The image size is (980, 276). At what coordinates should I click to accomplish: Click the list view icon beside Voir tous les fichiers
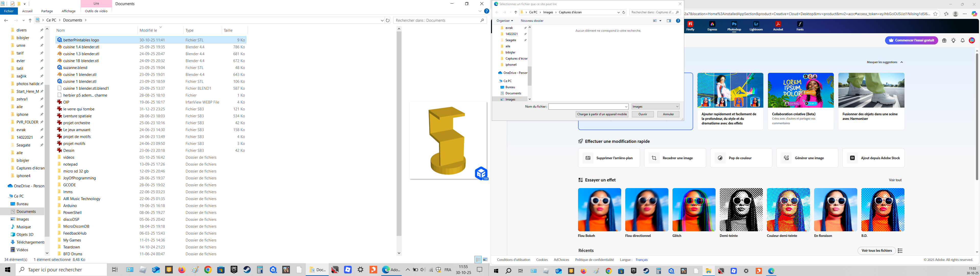click(900, 250)
